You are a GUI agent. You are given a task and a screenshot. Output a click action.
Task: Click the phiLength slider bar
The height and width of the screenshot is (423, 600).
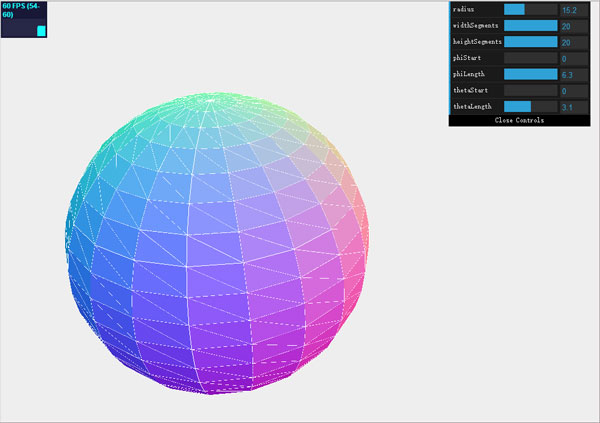[x=530, y=74]
